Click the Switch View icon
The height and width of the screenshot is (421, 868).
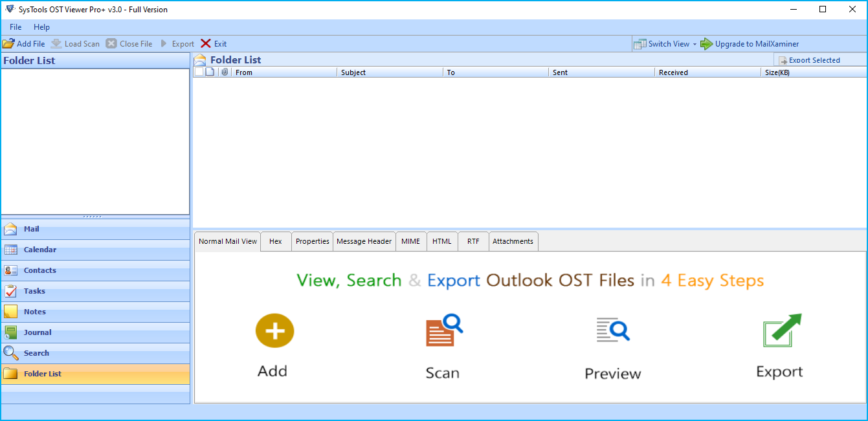tap(640, 44)
